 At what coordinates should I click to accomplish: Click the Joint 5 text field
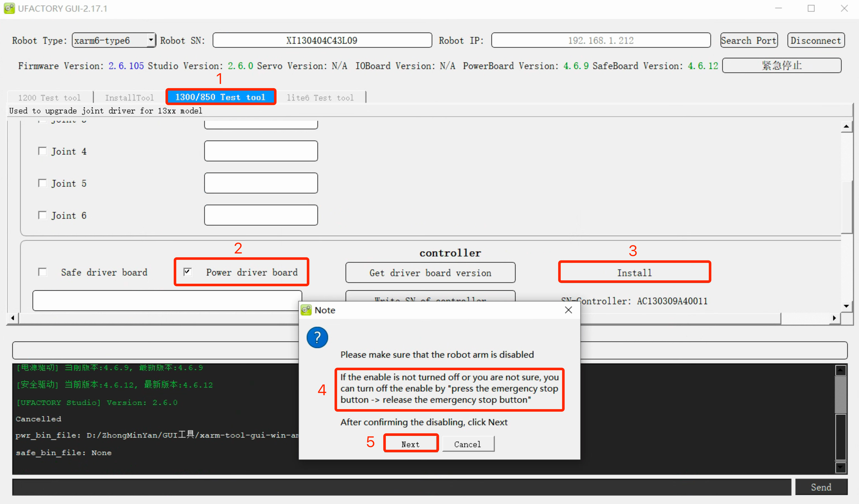coord(261,183)
